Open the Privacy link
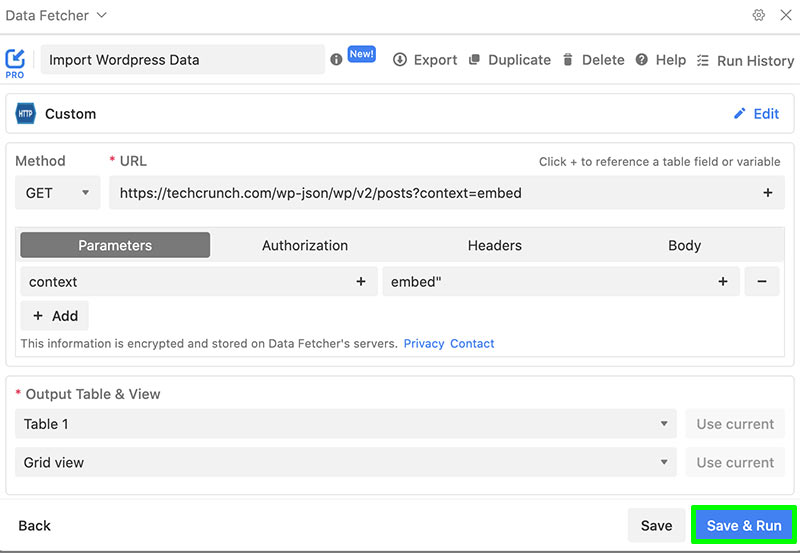 pos(424,343)
